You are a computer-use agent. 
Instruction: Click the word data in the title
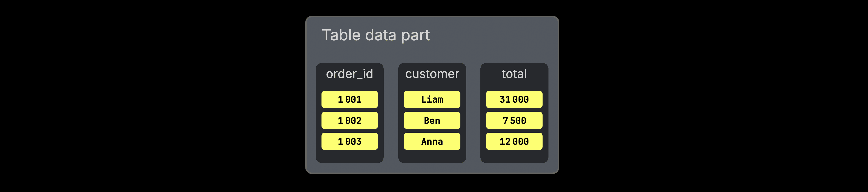coord(380,35)
